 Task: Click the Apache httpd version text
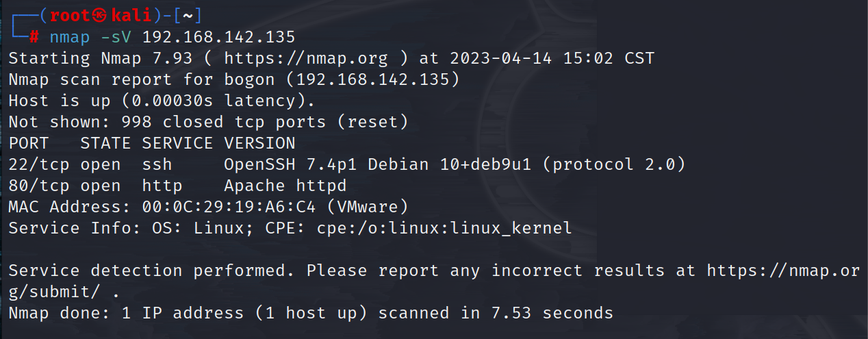(x=285, y=186)
